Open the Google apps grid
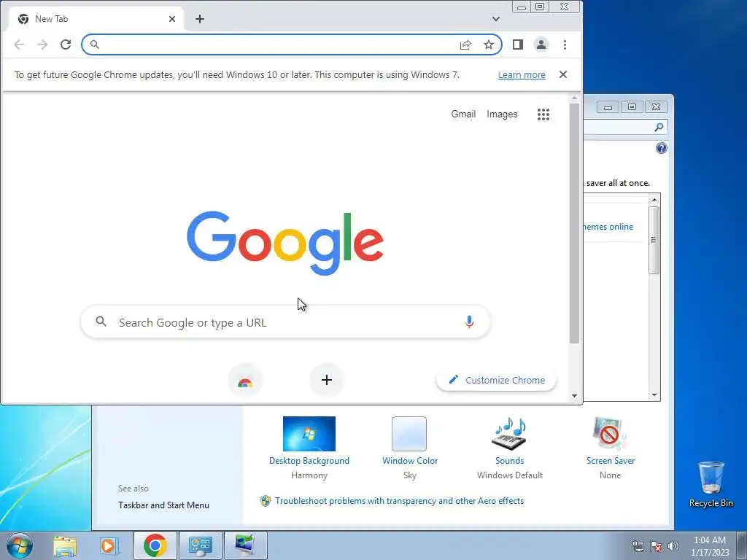Viewport: 747px width, 560px height. click(543, 114)
